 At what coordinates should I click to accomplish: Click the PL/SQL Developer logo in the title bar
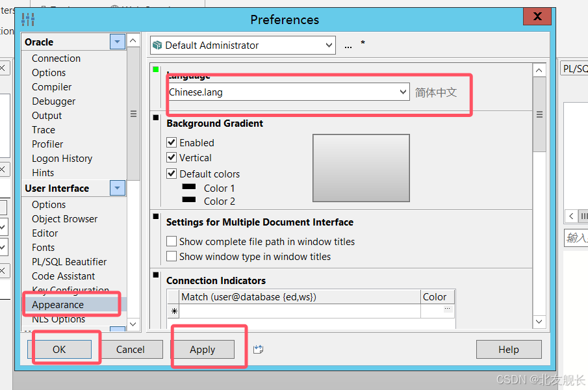(27, 19)
